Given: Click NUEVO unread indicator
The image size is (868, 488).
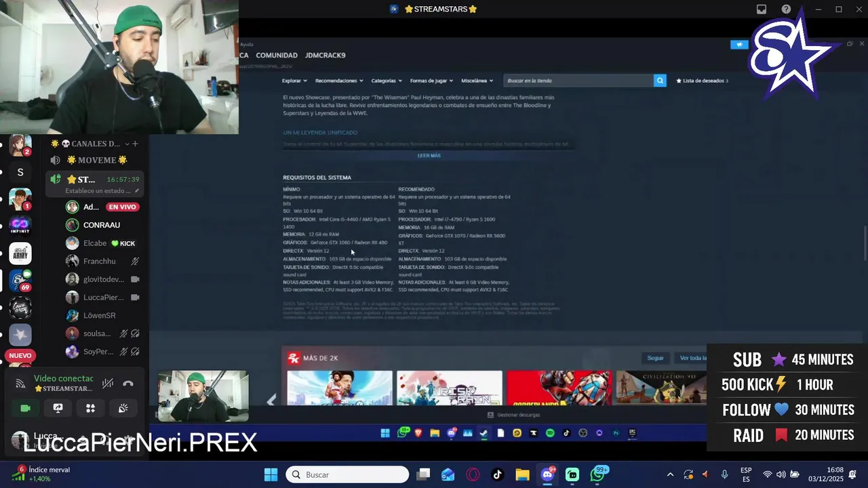Looking at the screenshot, I should (20, 355).
